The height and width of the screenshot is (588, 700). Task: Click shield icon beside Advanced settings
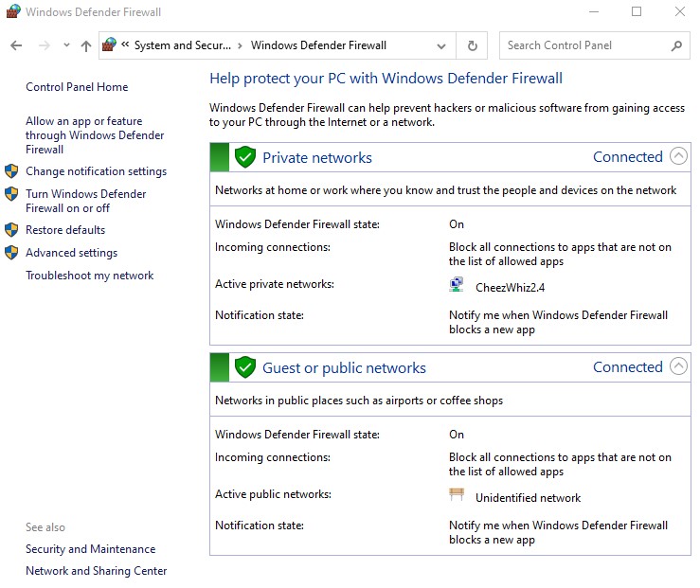pos(11,253)
